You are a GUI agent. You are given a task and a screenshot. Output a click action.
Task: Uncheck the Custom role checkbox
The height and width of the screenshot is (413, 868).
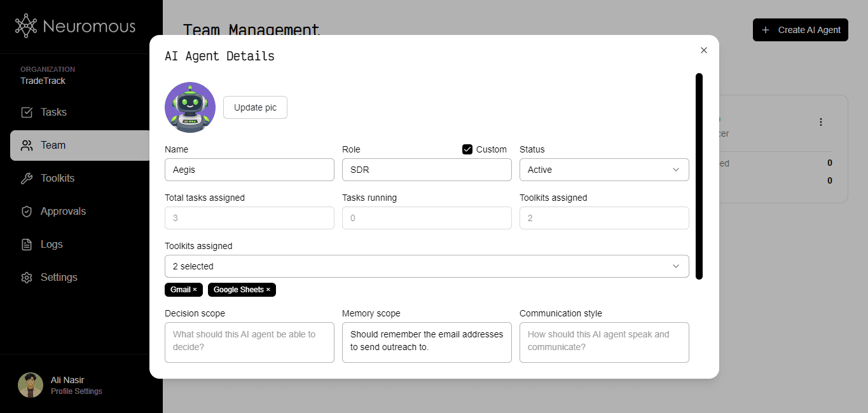pos(467,149)
